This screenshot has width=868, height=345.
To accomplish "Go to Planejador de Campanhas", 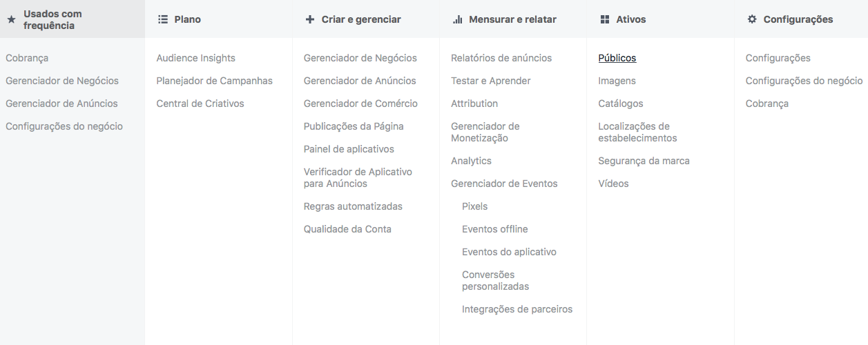I will pos(214,81).
